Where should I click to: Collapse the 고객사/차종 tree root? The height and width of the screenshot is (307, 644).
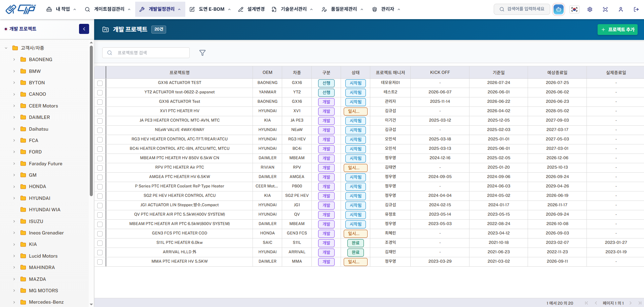6,48
